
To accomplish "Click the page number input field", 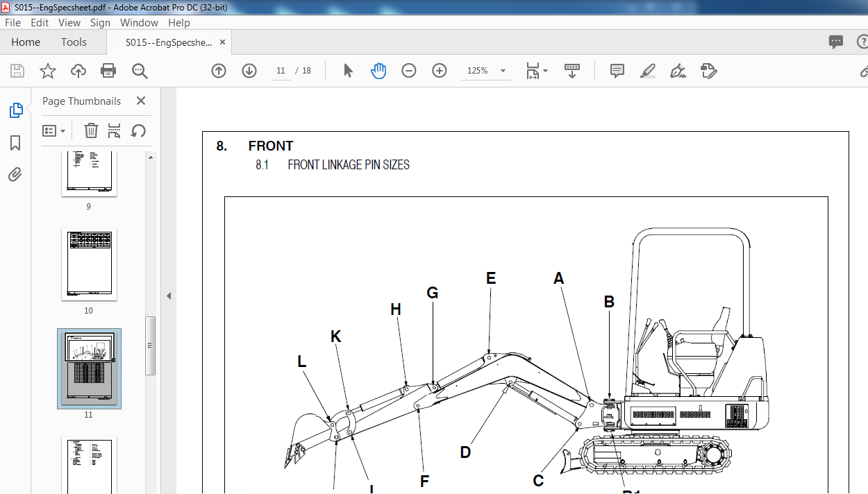I will tap(281, 71).
